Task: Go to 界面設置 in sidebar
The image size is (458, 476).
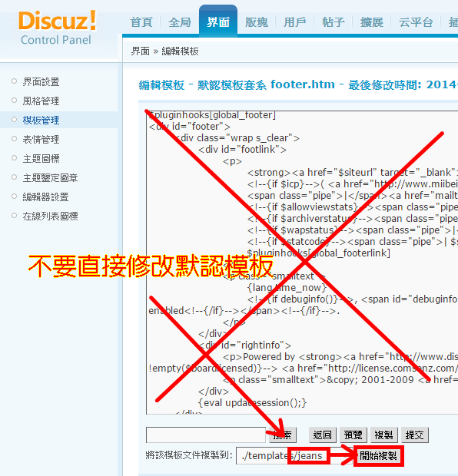Action: coord(41,82)
